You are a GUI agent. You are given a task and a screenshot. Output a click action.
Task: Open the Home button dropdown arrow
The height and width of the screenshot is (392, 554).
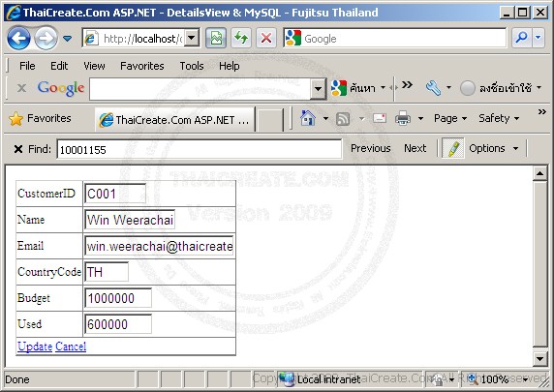(x=325, y=119)
